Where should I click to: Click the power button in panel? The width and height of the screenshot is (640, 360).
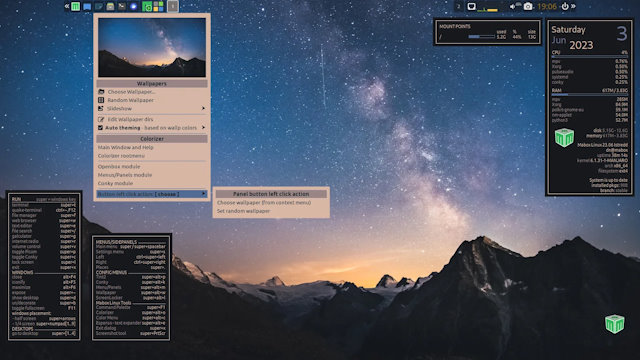point(565,6)
